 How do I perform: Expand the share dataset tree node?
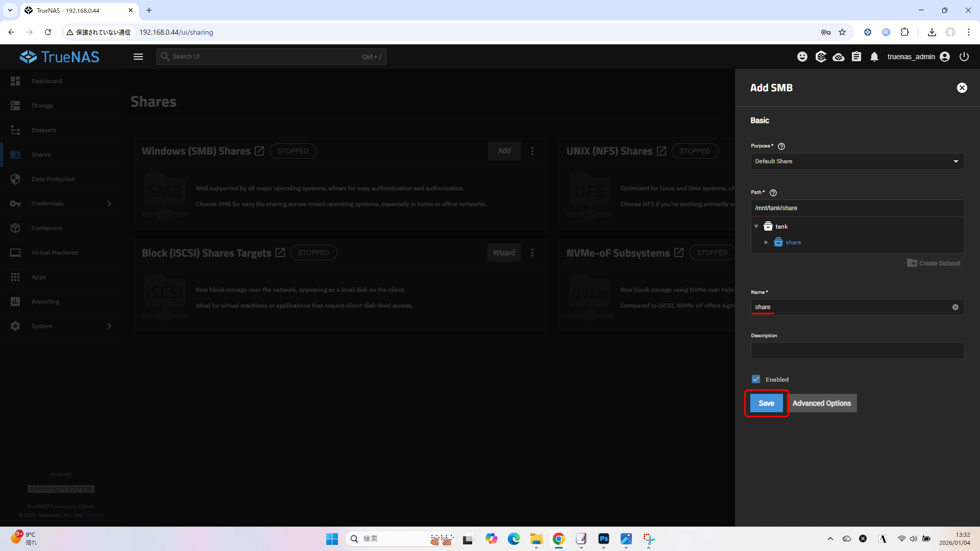[x=766, y=242]
